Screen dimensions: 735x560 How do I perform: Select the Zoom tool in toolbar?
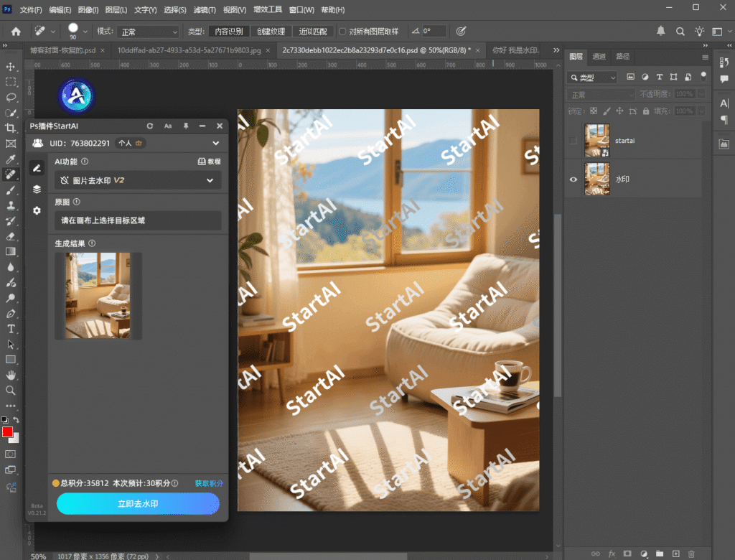[x=11, y=390]
